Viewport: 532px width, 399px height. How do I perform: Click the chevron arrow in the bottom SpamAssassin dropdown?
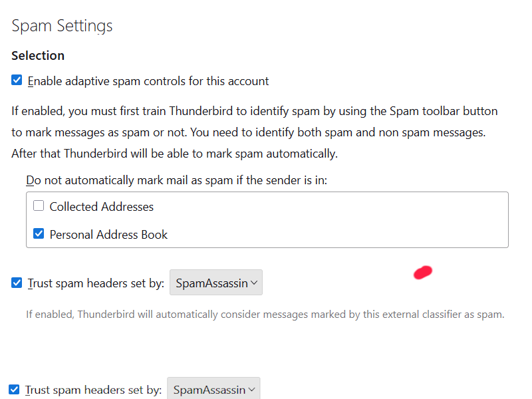pyautogui.click(x=251, y=390)
